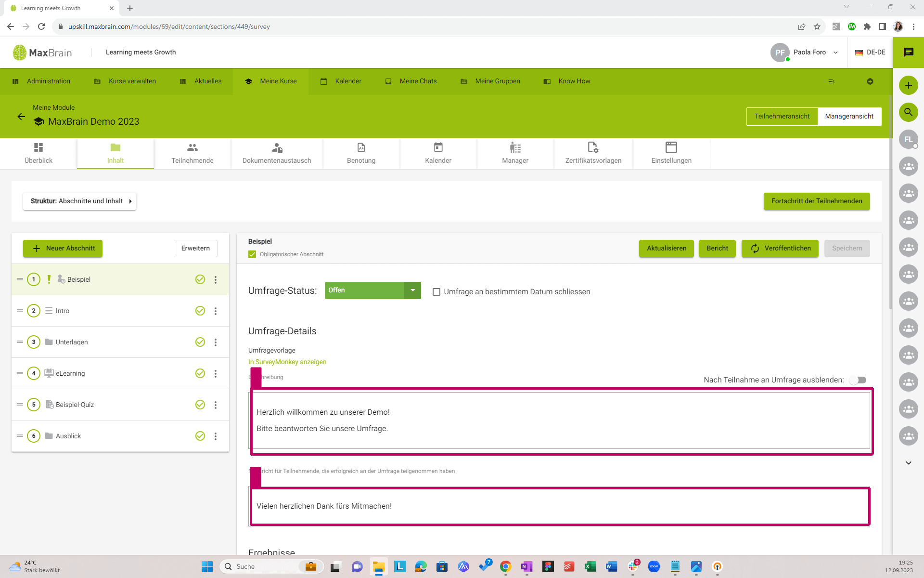Open the Benotung tab
Screen dimensions: 924x578
(361, 153)
